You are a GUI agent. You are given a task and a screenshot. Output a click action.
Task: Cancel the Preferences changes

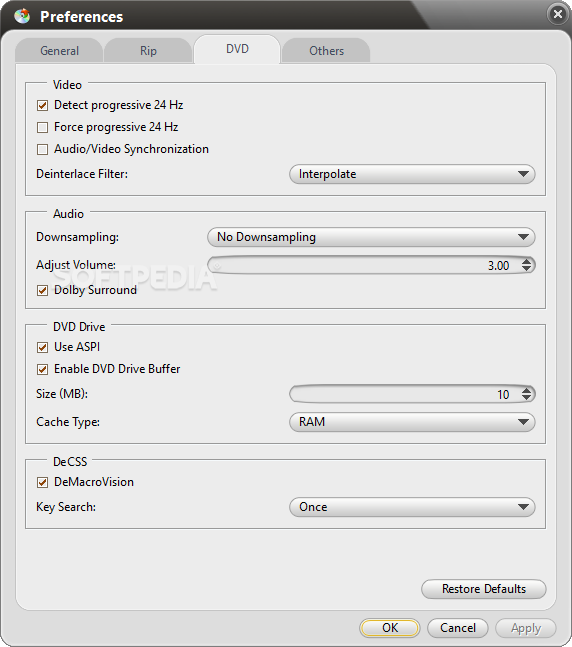point(458,628)
